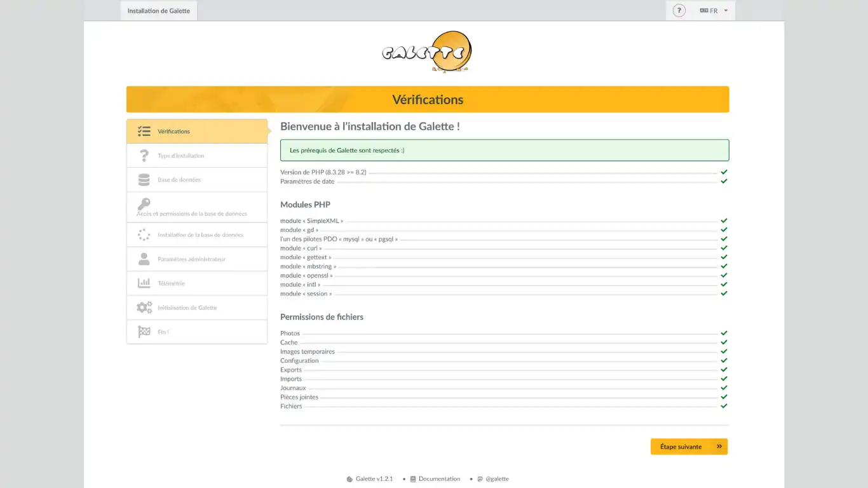Click the green check for Images temporaires
This screenshot has height=488, width=868.
click(x=724, y=351)
